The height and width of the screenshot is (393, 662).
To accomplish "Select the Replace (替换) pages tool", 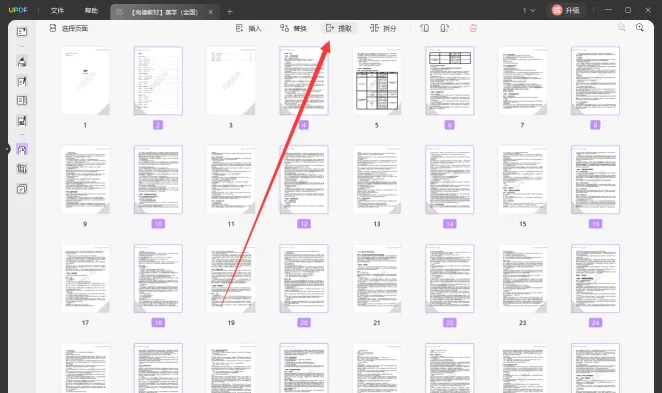I will pos(293,28).
